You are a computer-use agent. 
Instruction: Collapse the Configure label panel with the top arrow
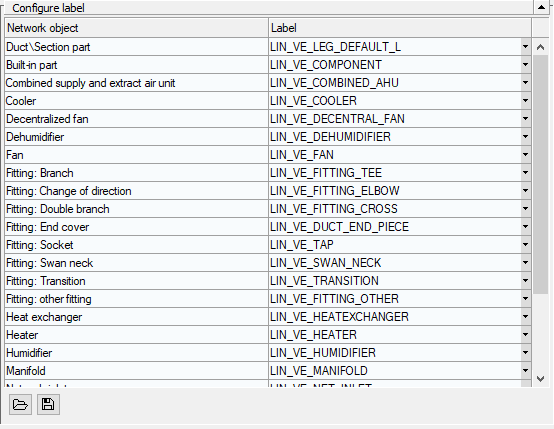[x=541, y=7]
